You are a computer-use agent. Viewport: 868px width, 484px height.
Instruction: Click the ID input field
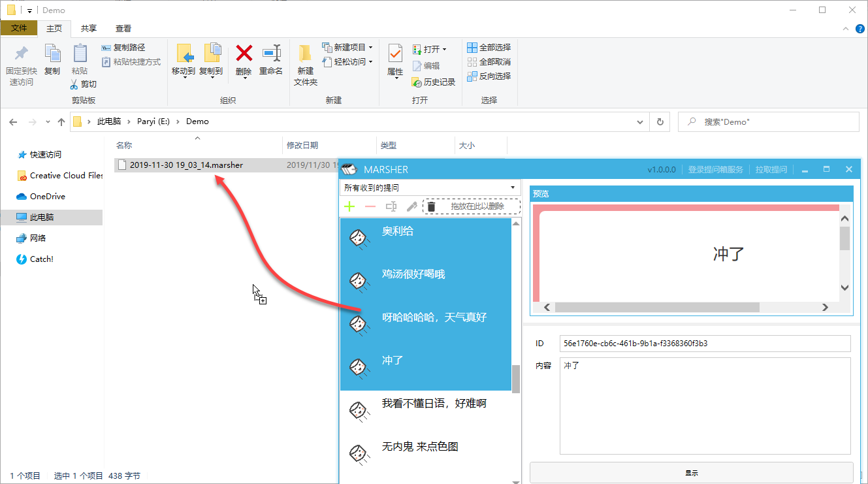705,344
